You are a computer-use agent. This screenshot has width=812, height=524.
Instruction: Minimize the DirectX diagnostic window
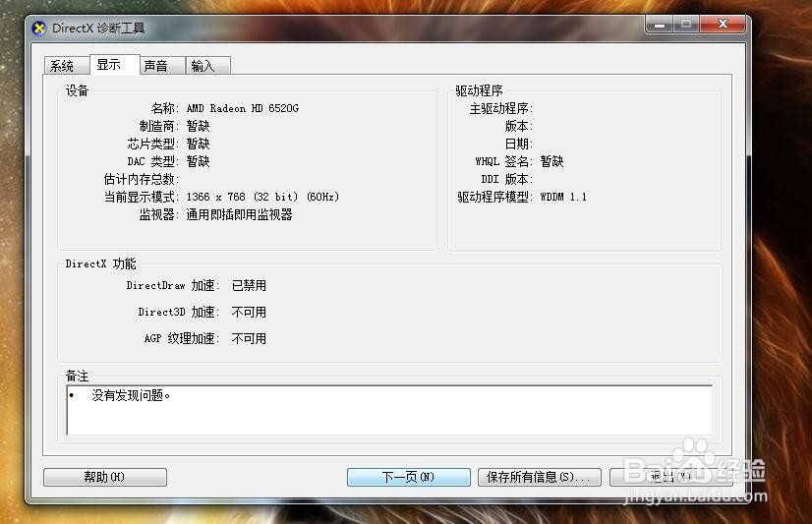(x=660, y=24)
